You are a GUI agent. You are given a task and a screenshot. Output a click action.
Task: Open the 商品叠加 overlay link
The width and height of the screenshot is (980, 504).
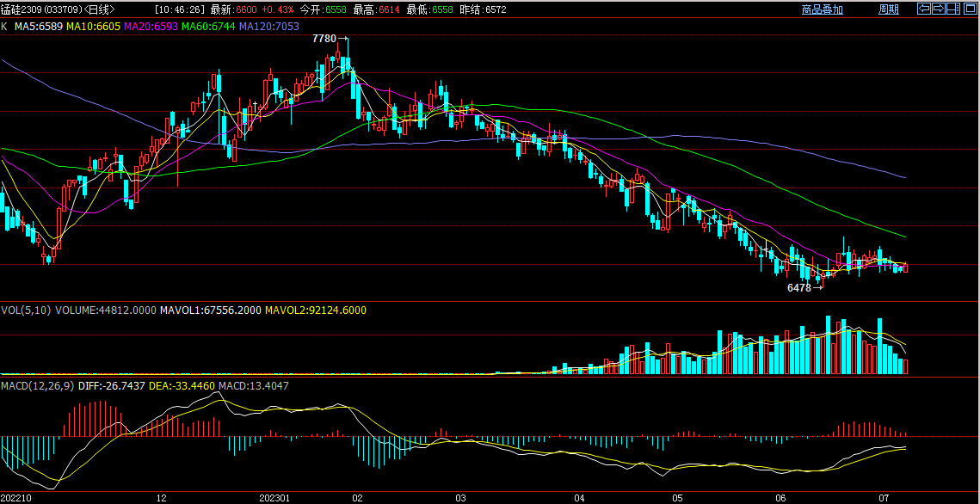[x=822, y=9]
